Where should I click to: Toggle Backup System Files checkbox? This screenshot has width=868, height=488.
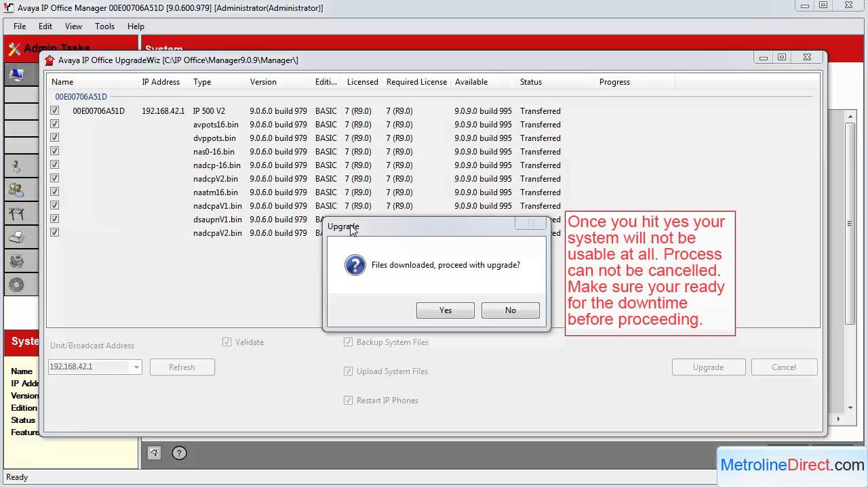[348, 342]
